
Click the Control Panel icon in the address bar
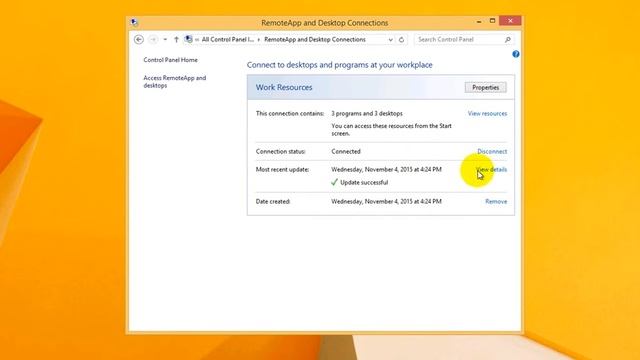[188, 39]
